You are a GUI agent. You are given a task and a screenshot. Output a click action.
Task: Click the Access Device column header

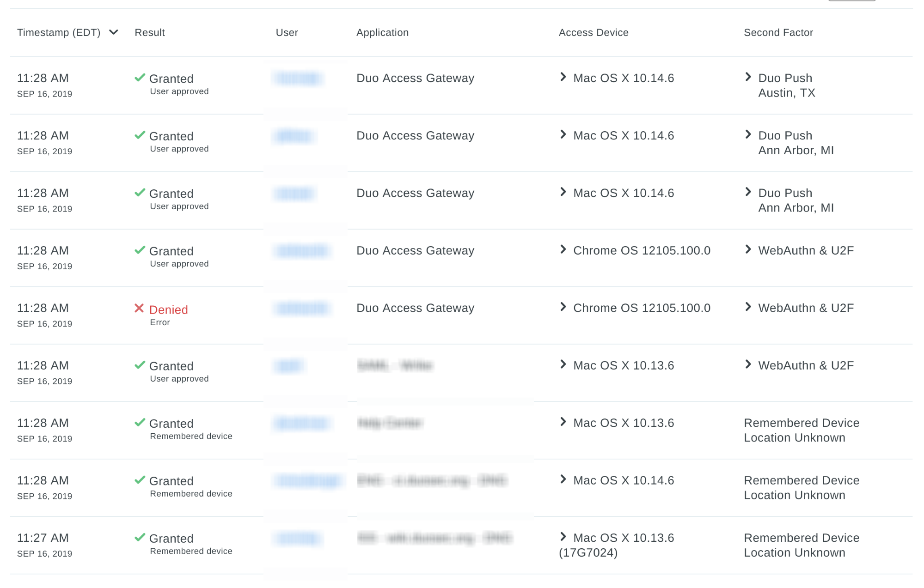click(x=594, y=32)
